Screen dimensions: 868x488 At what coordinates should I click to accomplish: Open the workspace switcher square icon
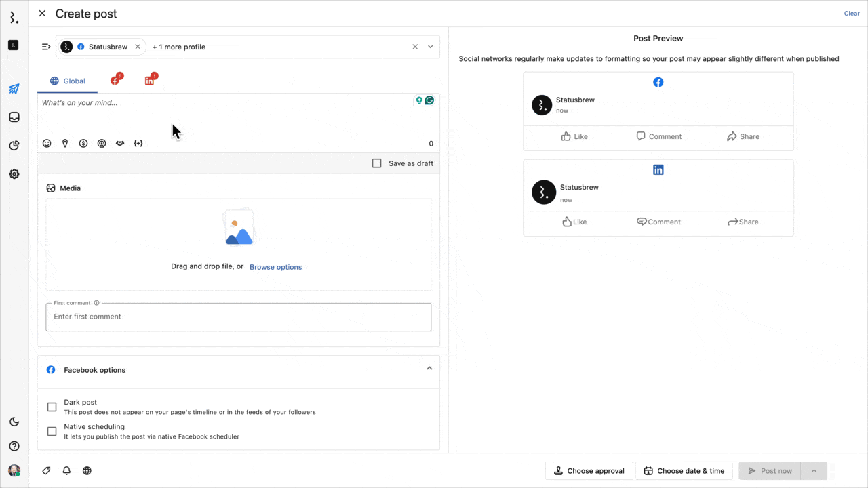(x=14, y=45)
